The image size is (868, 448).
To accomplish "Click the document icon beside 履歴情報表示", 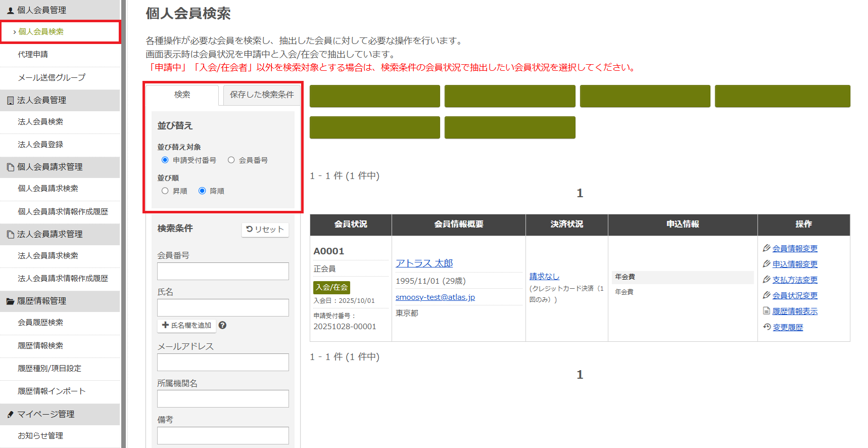I will click(766, 311).
